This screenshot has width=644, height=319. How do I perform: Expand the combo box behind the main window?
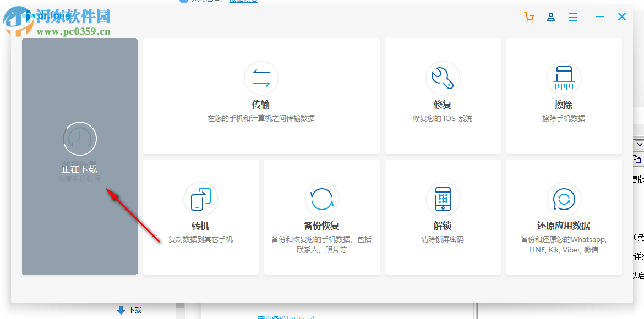click(639, 144)
